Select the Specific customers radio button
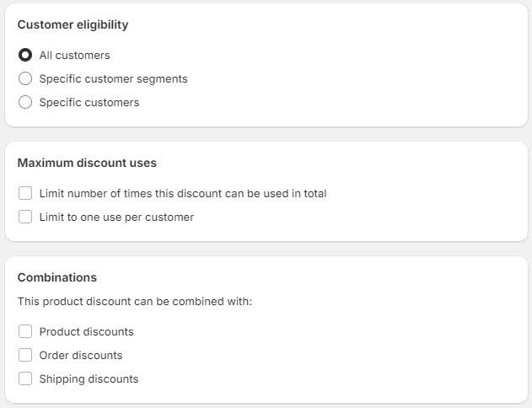Screen dimensions: 532x408 click(25, 103)
